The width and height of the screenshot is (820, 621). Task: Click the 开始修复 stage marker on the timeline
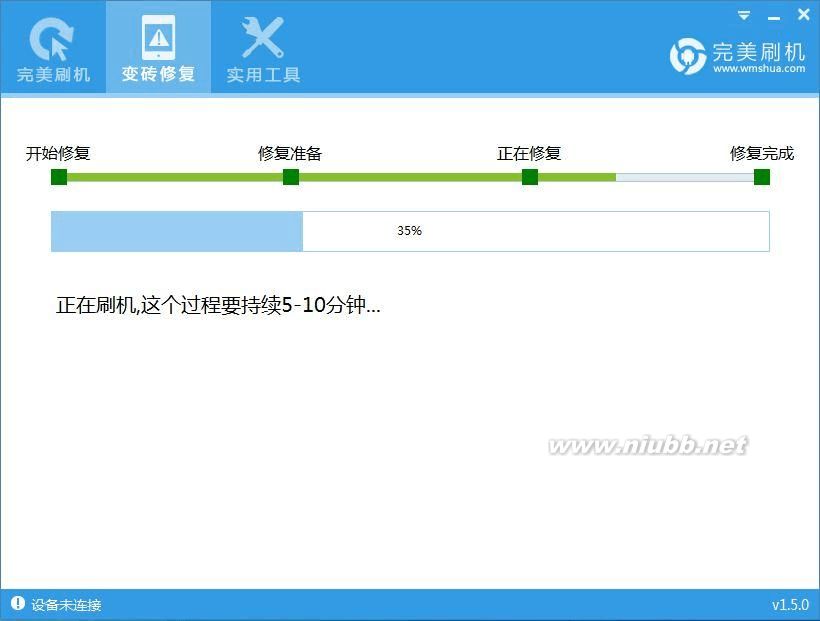coord(58,176)
